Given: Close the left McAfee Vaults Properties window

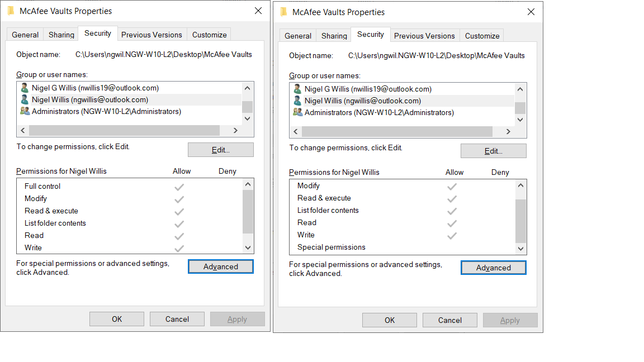Looking at the screenshot, I should [x=258, y=11].
